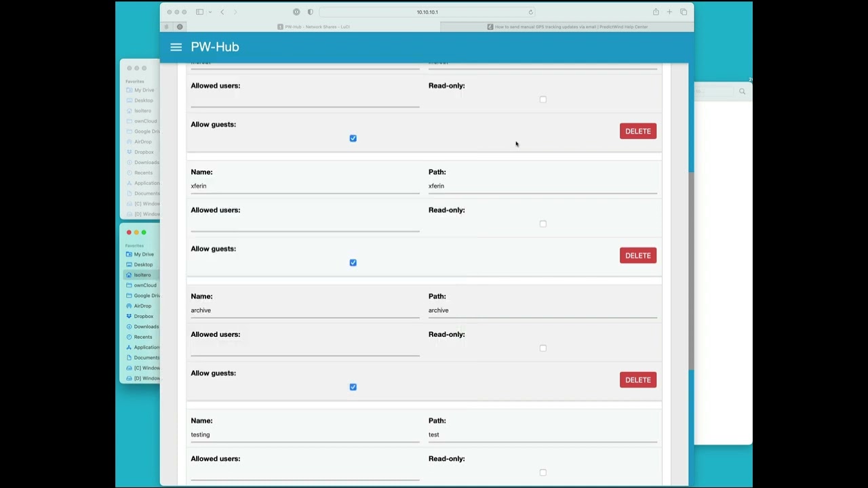Click Allowed users field for testing

tap(305, 472)
